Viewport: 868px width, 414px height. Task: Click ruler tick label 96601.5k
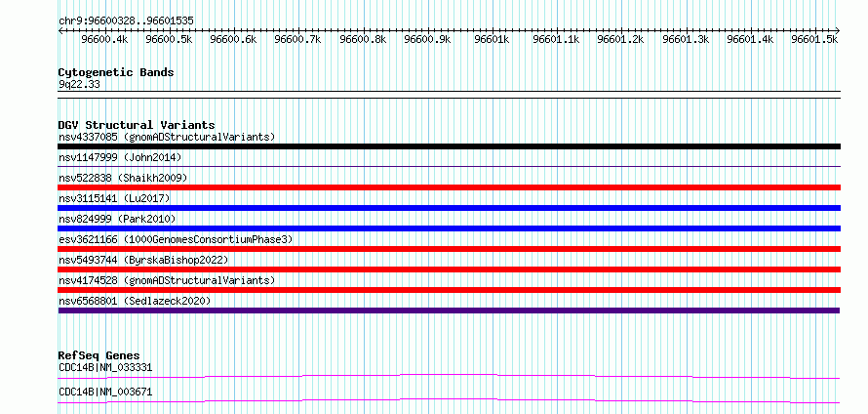pyautogui.click(x=815, y=39)
